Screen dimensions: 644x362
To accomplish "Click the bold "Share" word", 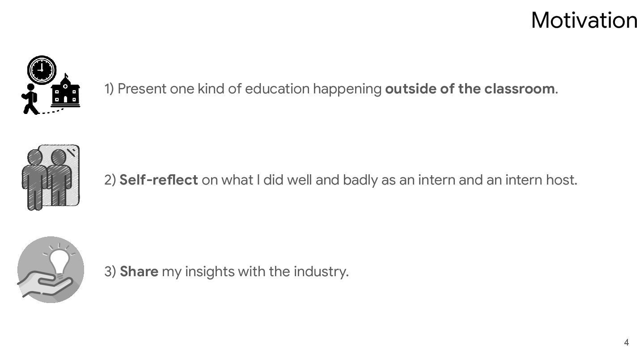I will [139, 271].
